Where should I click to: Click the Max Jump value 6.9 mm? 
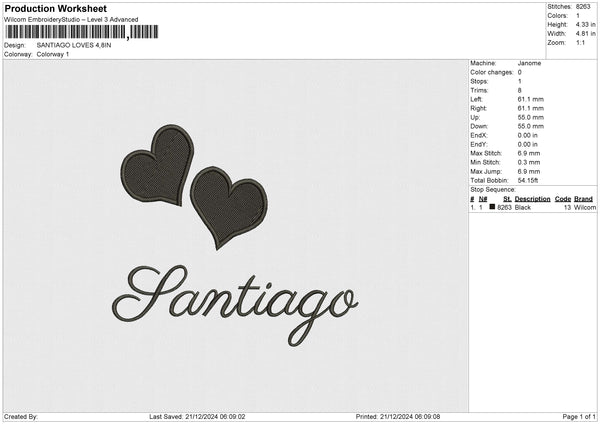tap(529, 171)
